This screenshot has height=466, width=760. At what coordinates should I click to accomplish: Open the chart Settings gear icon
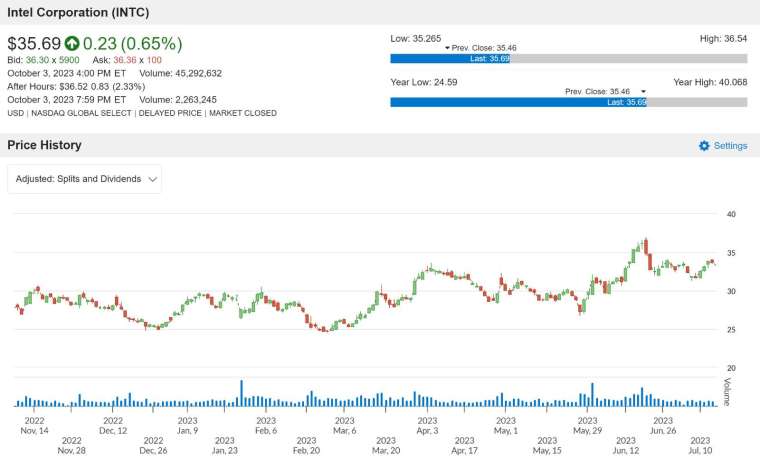704,145
